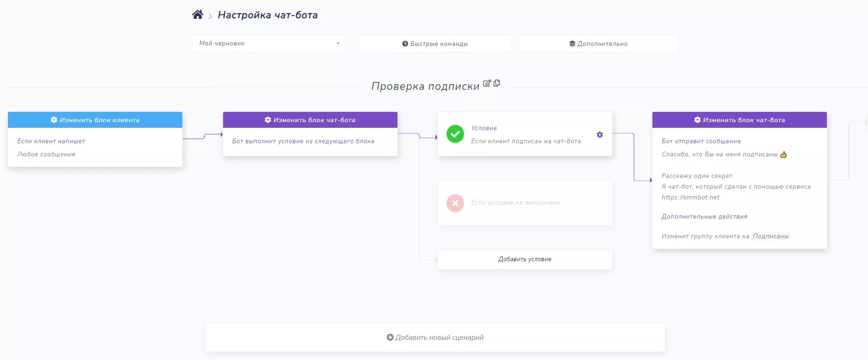Edit the chat-bot block with thank-you message
The height and width of the screenshot is (360, 868).
pyautogui.click(x=739, y=120)
